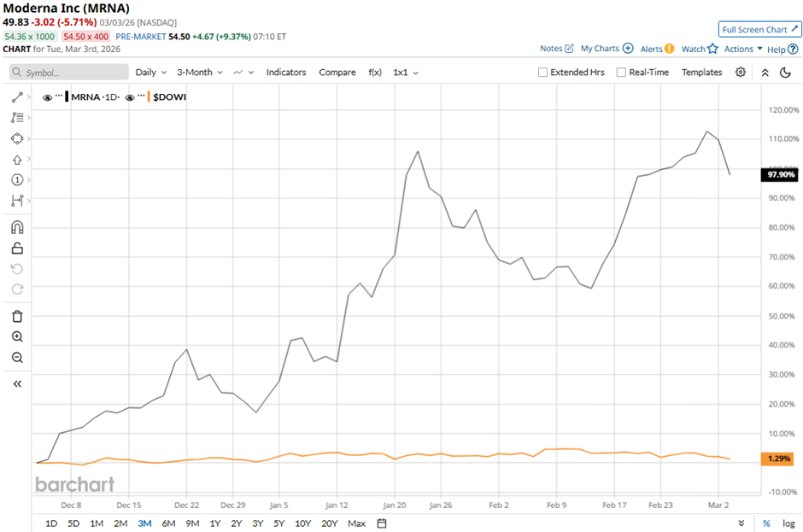Toggle the magnet snap mode

tap(17, 227)
